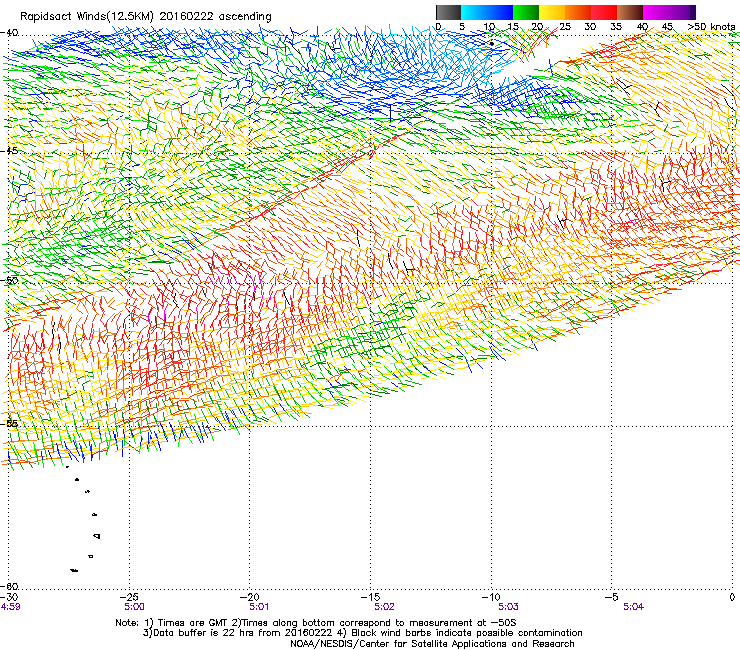Select the "-15" longitude axis label

pyautogui.click(x=370, y=597)
